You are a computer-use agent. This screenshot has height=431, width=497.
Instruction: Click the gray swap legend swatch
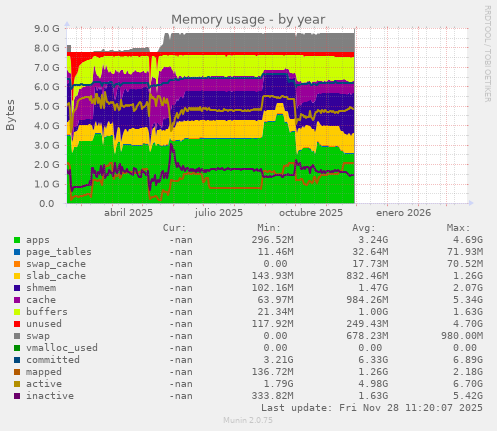pos(17,336)
